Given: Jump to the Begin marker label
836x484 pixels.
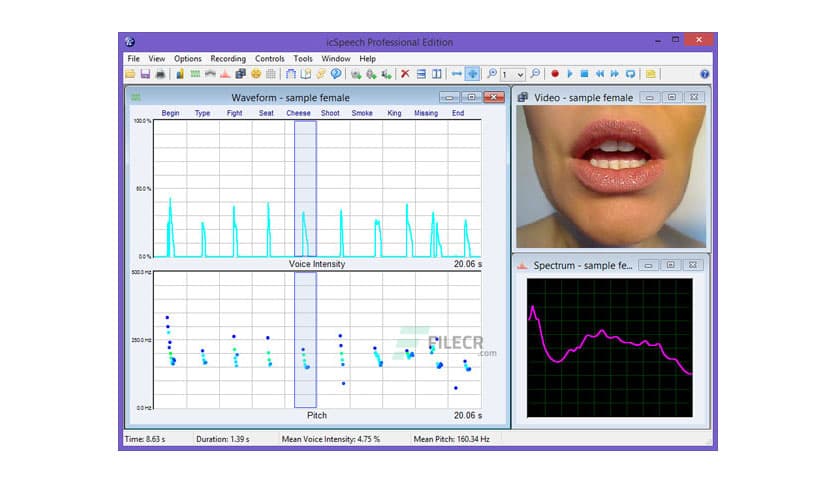Looking at the screenshot, I should [x=171, y=113].
